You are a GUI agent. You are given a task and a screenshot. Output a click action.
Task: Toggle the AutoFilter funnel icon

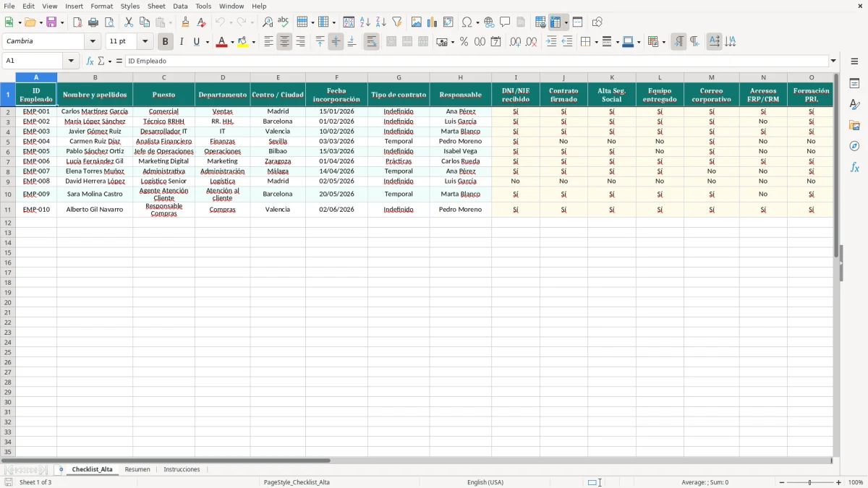click(x=397, y=22)
